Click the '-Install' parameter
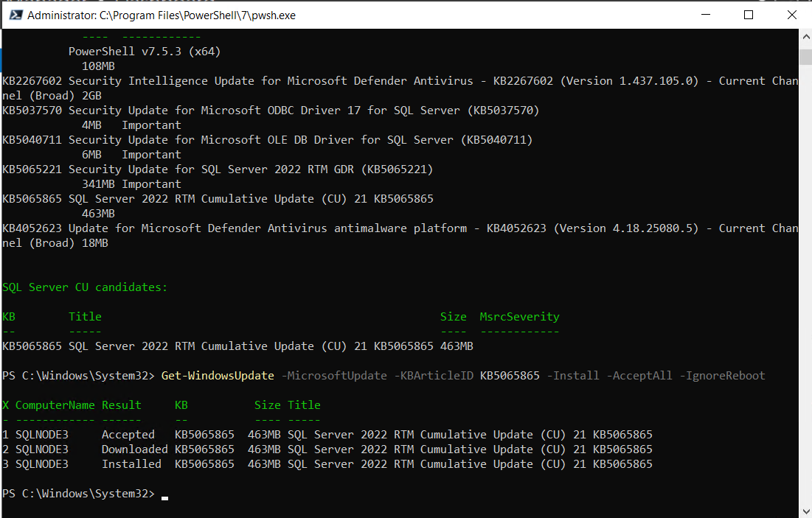The height and width of the screenshot is (518, 812). pyautogui.click(x=573, y=376)
